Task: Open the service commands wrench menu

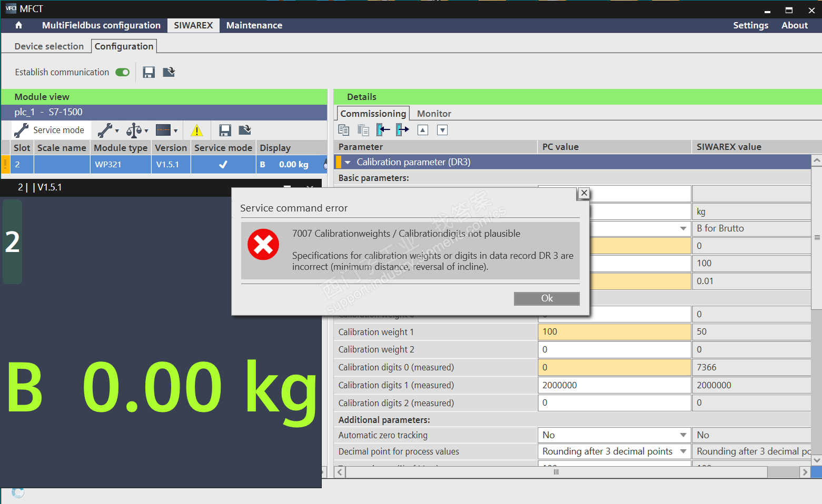Action: click(x=105, y=130)
